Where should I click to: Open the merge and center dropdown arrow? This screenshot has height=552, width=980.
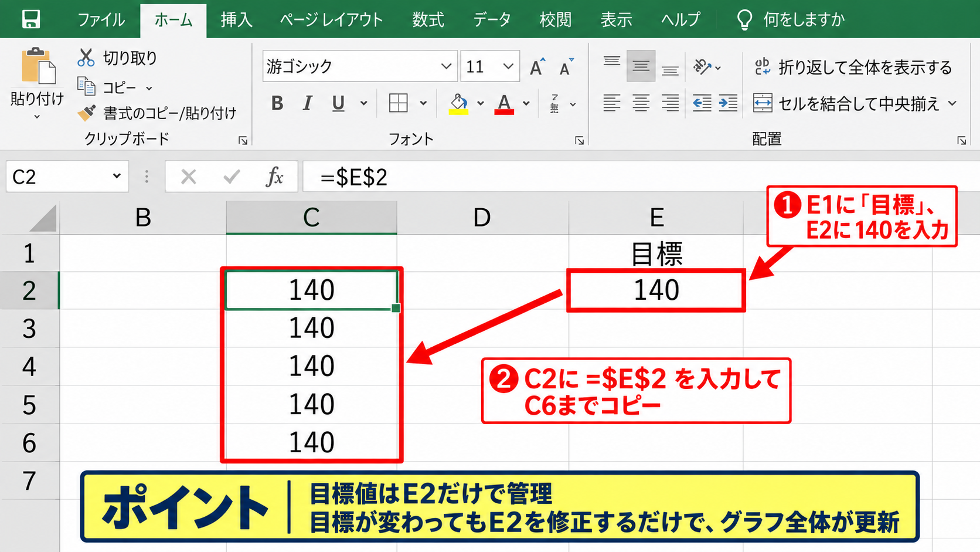coord(952,103)
